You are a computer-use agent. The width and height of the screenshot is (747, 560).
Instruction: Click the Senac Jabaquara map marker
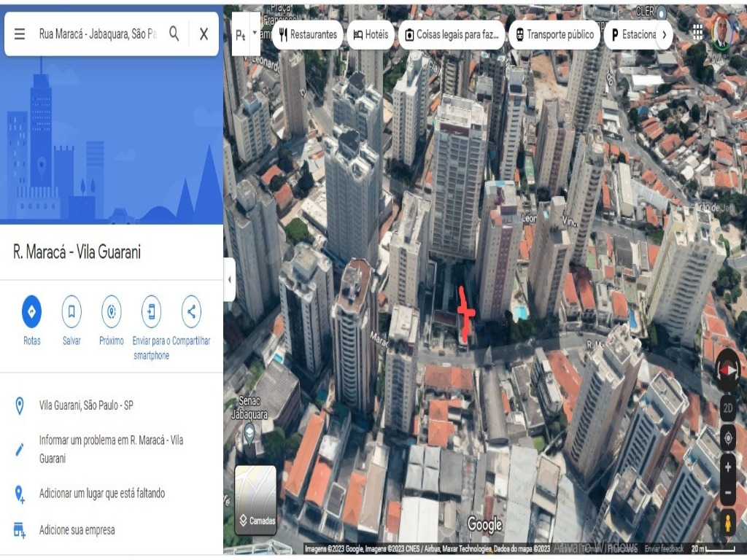tap(249, 433)
